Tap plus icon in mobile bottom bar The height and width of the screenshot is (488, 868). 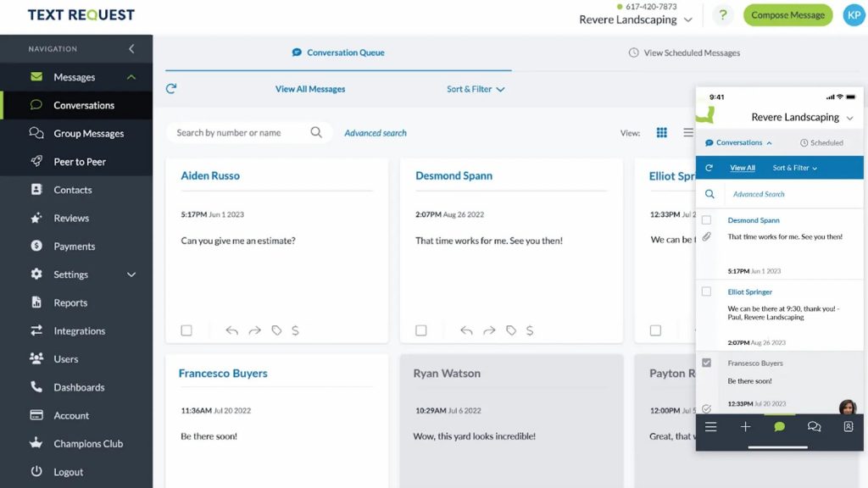(x=745, y=427)
